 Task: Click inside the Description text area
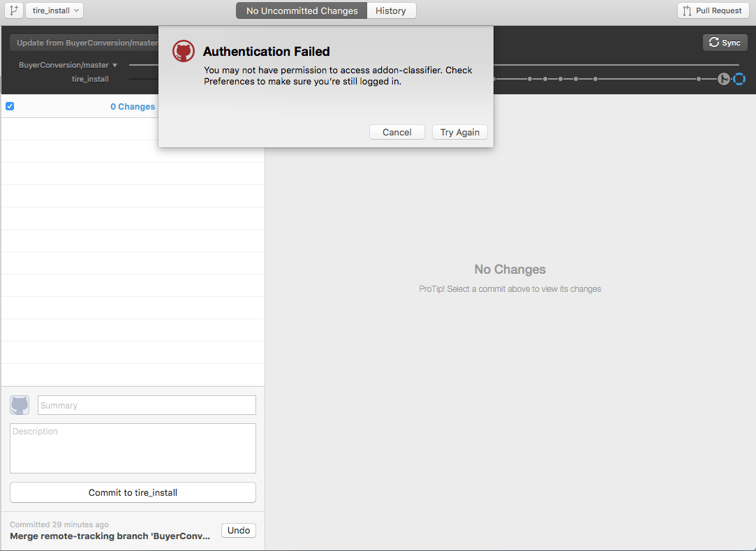click(x=133, y=447)
